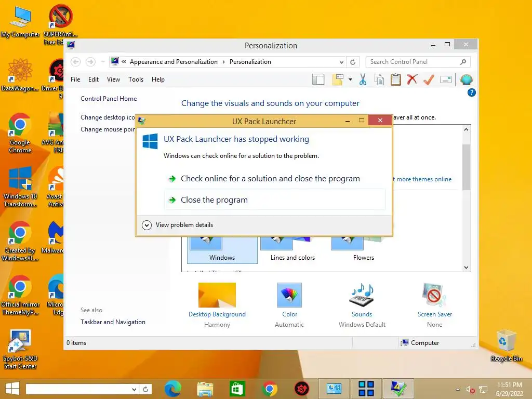
Task: Open File Explorer from taskbar
Action: [205, 389]
